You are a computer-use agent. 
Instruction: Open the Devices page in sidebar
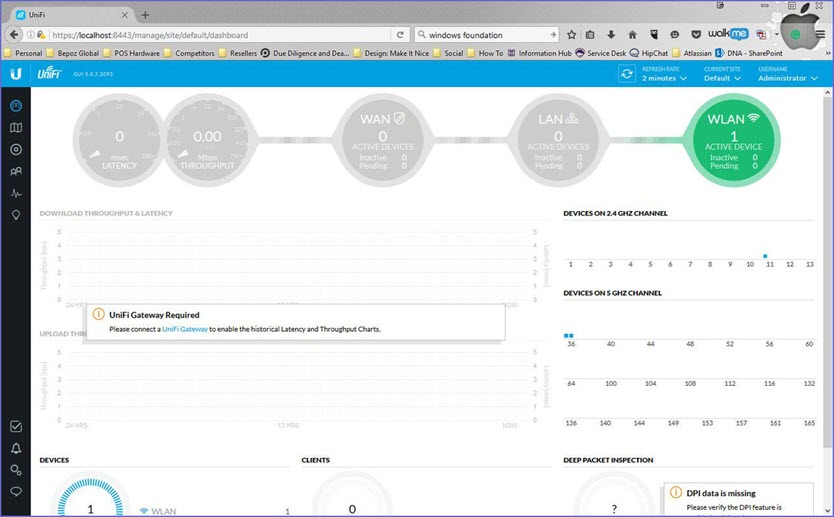[16, 150]
